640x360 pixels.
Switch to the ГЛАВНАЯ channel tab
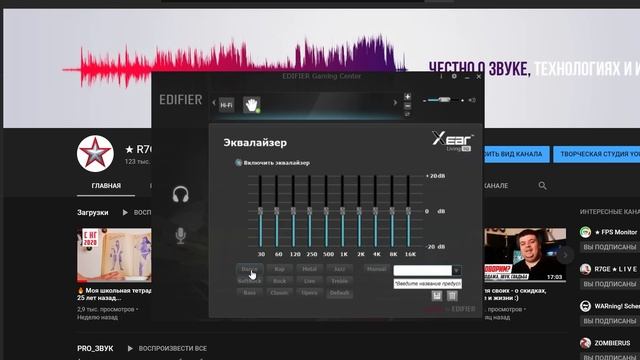(106, 186)
